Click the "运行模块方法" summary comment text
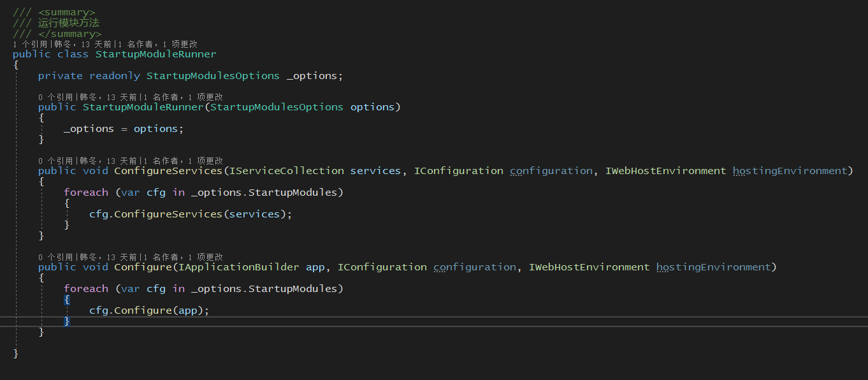Viewport: 868px width, 380px height. [68, 23]
